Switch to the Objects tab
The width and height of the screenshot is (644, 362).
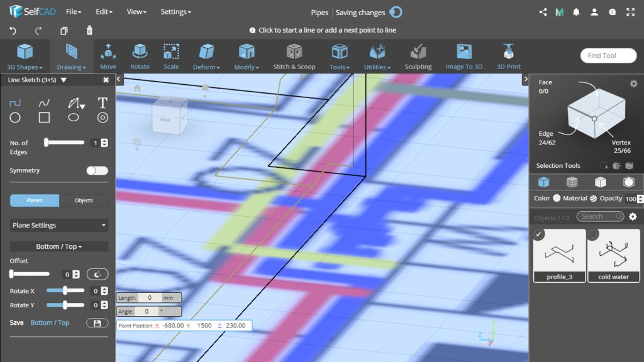click(84, 200)
